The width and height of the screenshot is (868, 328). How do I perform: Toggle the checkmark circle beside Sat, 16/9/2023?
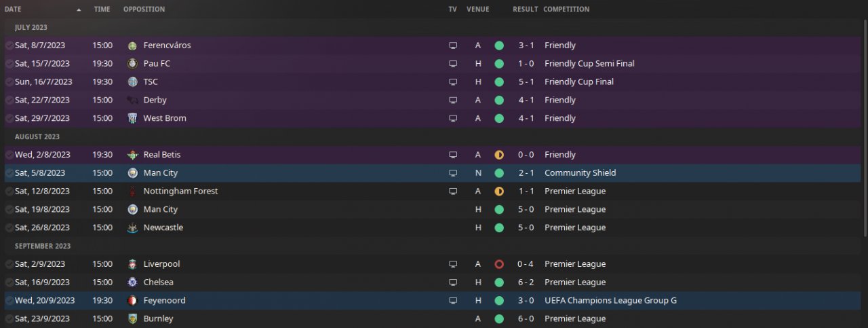coord(9,283)
